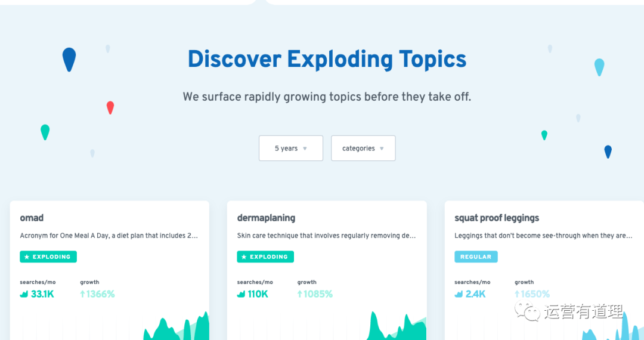
Task: Click the Discover Exploding Topics heading
Action: point(327,60)
